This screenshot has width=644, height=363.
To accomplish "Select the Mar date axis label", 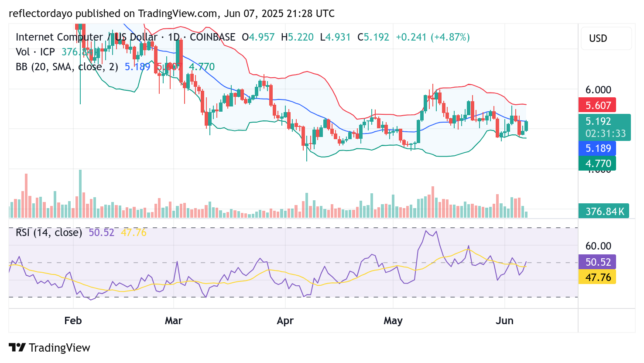I will [x=174, y=321].
